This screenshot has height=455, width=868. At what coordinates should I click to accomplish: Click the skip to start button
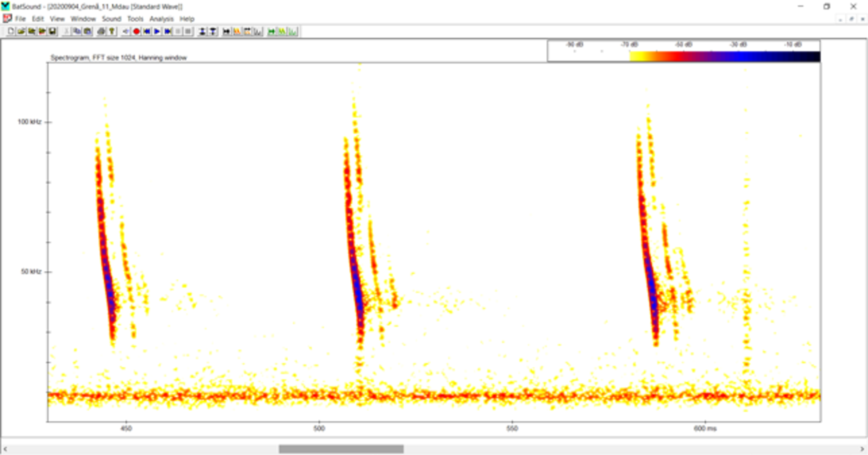pyautogui.click(x=147, y=32)
